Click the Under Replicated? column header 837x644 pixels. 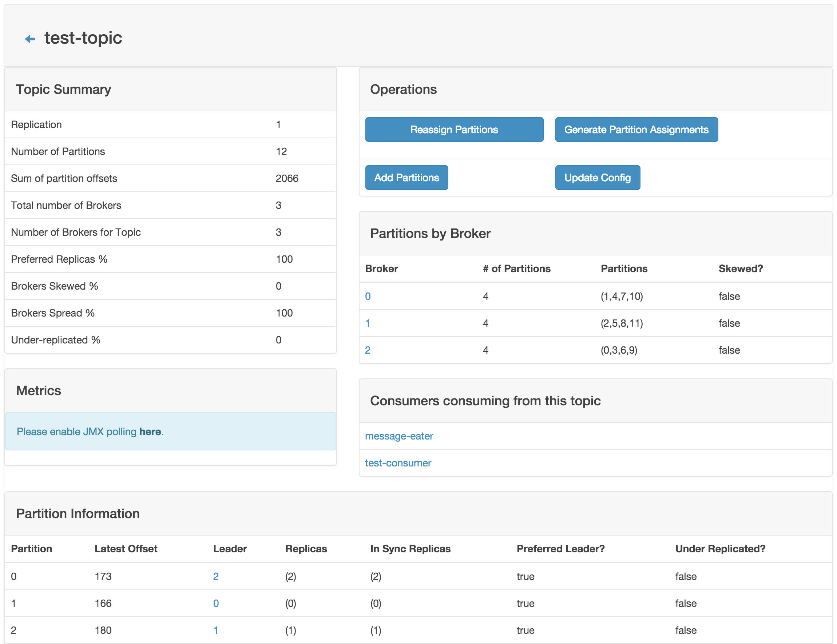pyautogui.click(x=720, y=549)
